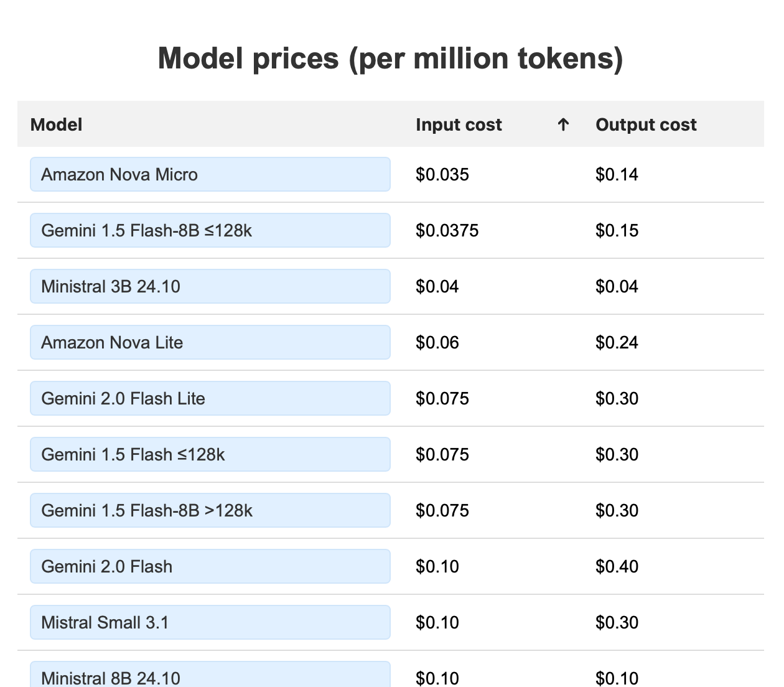Select the Gemini 2.0 Flash name field

[x=210, y=566]
